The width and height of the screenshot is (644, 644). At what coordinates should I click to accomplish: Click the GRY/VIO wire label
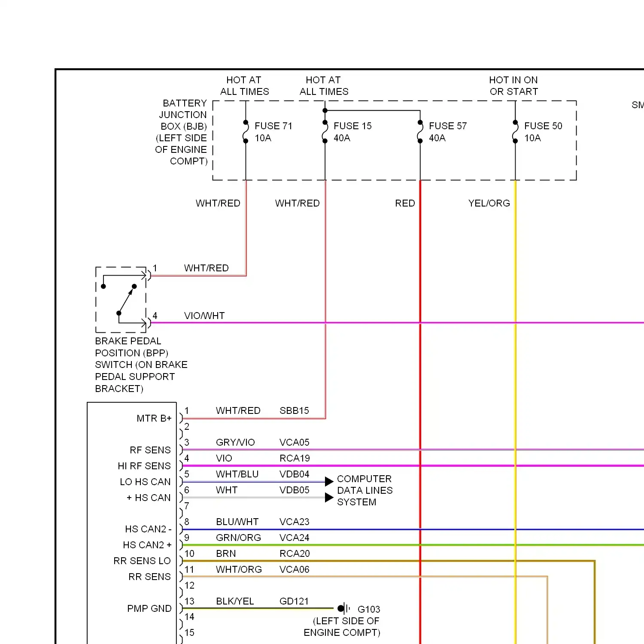235,442
